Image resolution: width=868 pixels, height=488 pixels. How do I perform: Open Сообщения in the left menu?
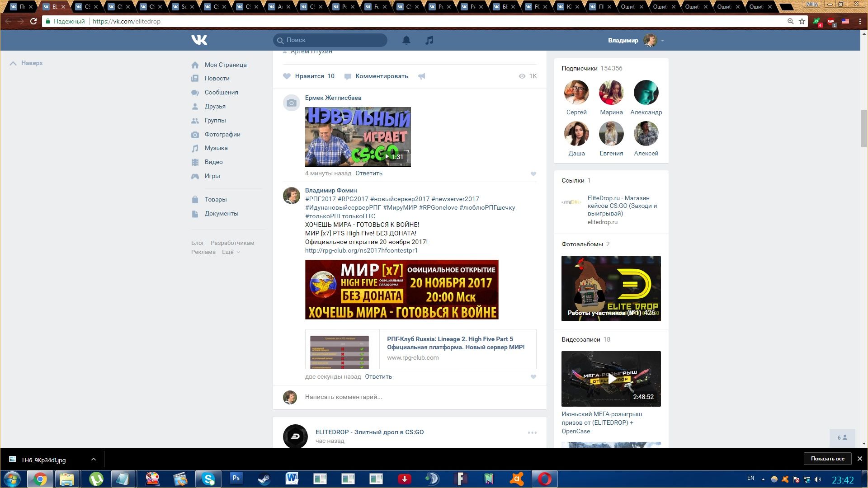point(221,92)
